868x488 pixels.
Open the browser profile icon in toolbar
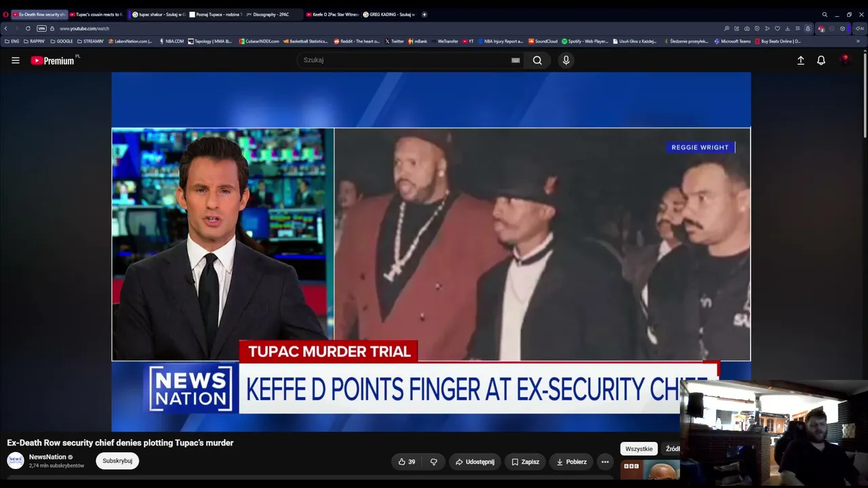pos(808,28)
